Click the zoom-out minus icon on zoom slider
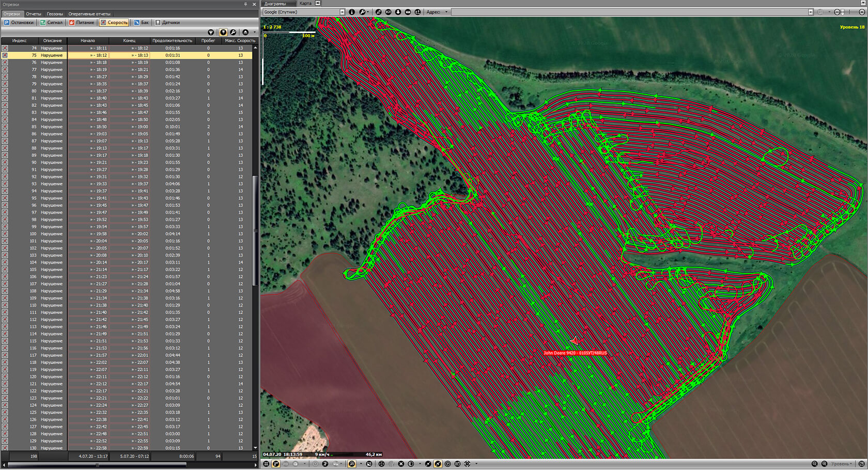The width and height of the screenshot is (868, 472). [837, 12]
